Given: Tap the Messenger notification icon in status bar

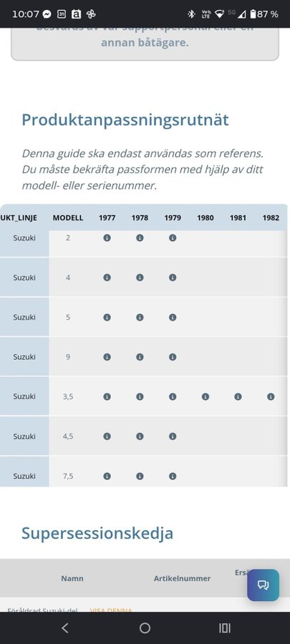Looking at the screenshot, I should pos(47,14).
